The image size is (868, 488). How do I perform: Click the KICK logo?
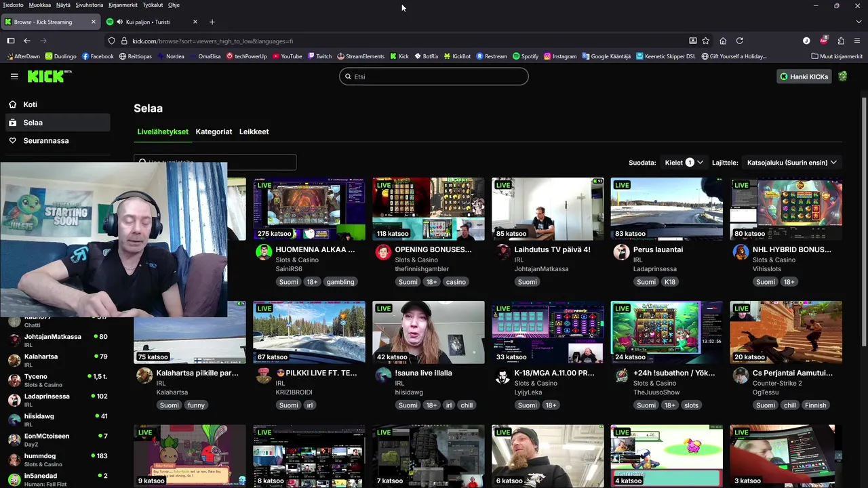pos(50,76)
